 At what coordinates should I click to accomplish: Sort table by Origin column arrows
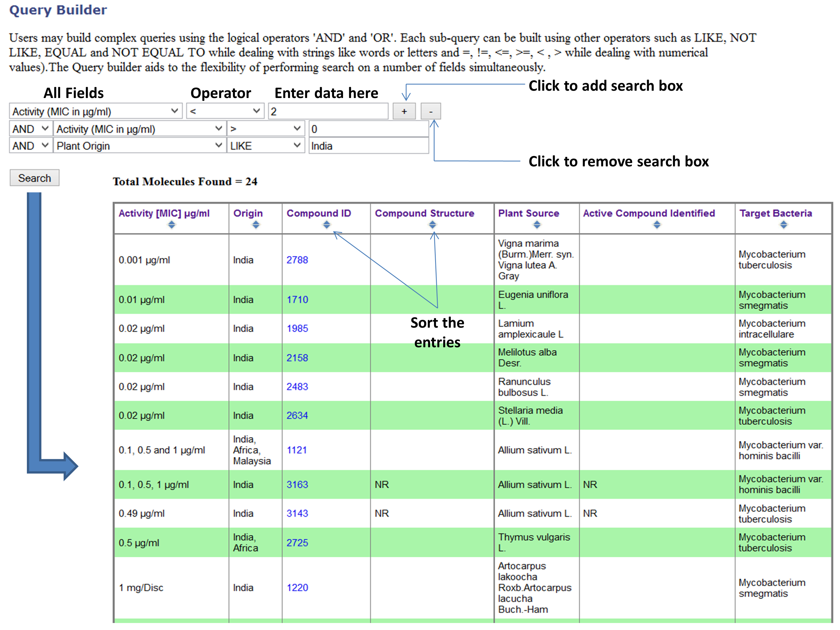pyautogui.click(x=256, y=225)
